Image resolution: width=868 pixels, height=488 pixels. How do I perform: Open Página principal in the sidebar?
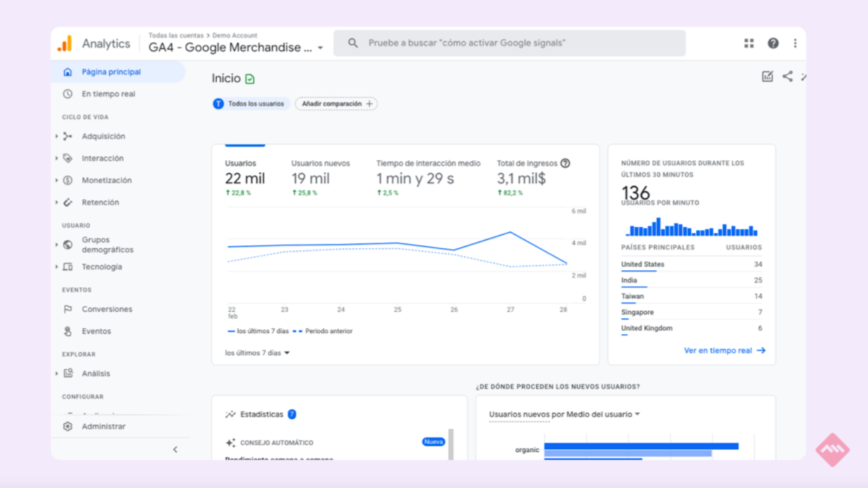click(118, 72)
